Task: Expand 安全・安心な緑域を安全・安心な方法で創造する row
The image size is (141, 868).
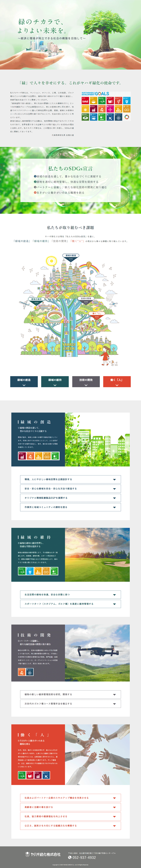Action: click(70, 489)
